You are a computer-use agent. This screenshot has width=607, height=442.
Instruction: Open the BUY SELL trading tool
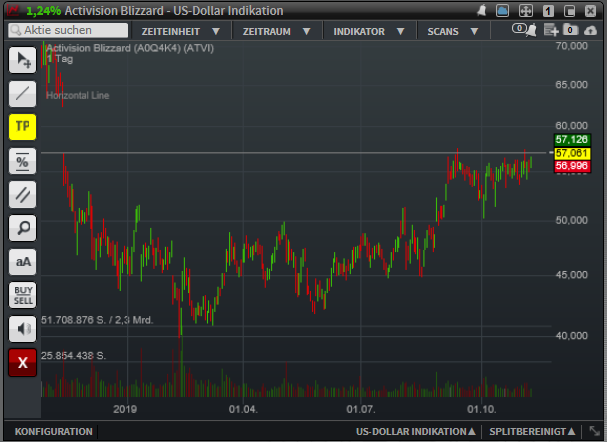[22, 295]
